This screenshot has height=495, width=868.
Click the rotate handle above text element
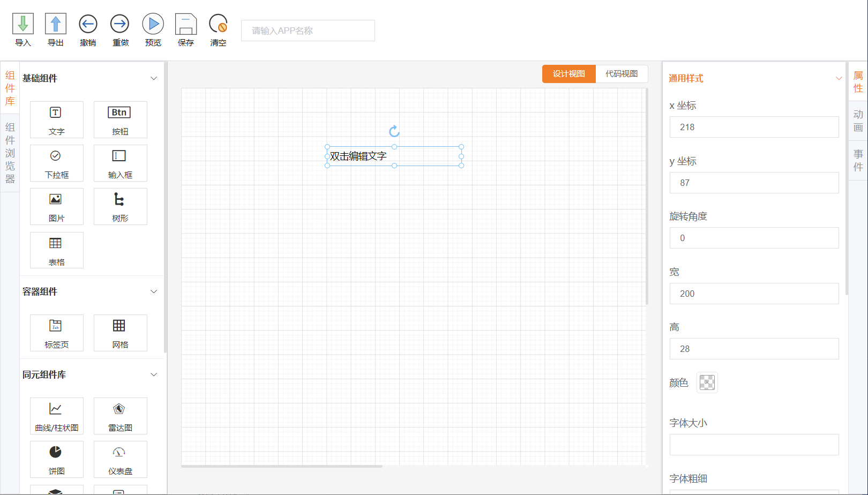[x=394, y=131]
